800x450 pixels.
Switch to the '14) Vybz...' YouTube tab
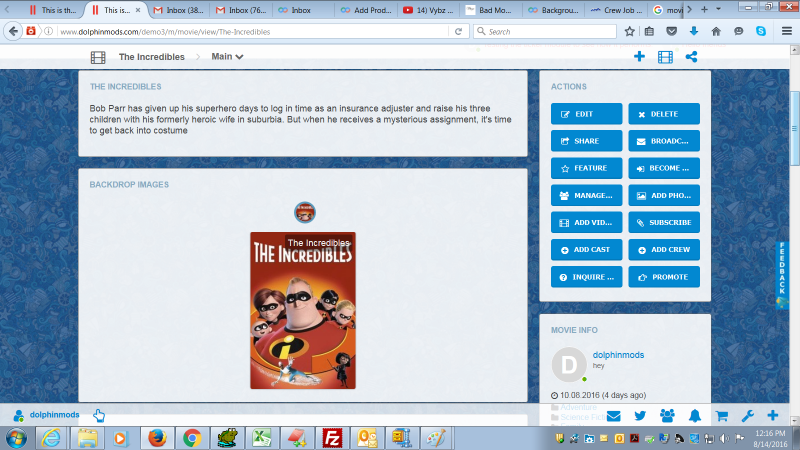pos(428,10)
